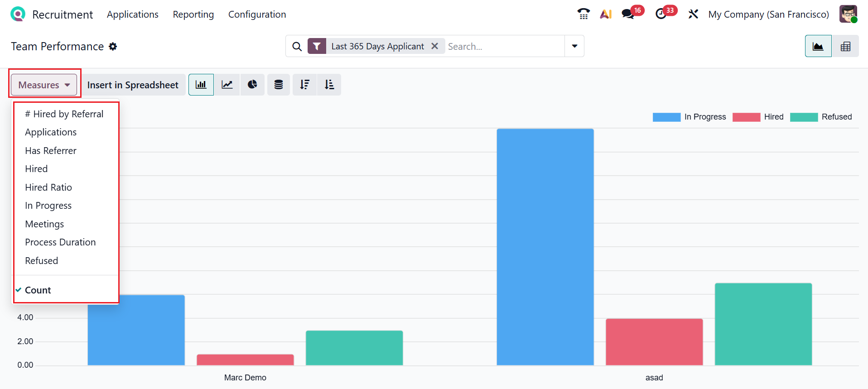The image size is (868, 389).
Task: Toggle the Hired Ratio measure
Action: 48,187
